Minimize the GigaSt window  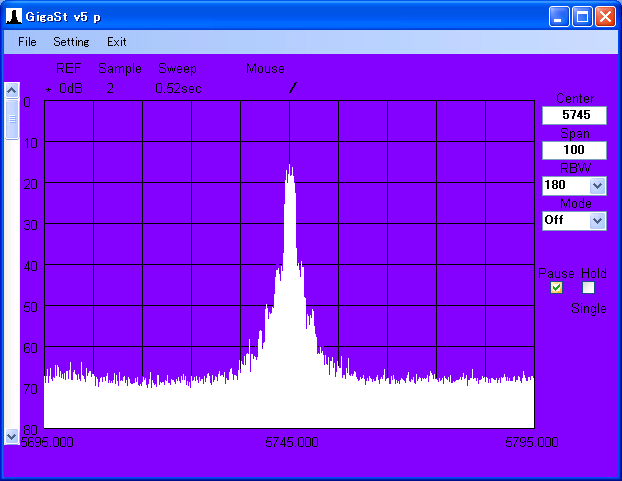pyautogui.click(x=559, y=17)
